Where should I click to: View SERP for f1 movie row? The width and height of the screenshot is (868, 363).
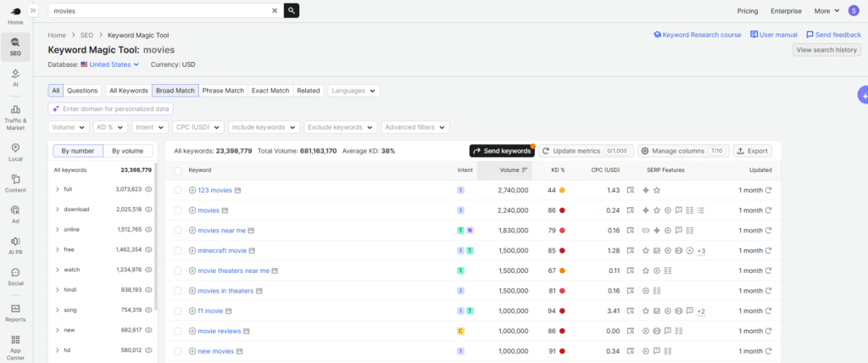(631, 311)
